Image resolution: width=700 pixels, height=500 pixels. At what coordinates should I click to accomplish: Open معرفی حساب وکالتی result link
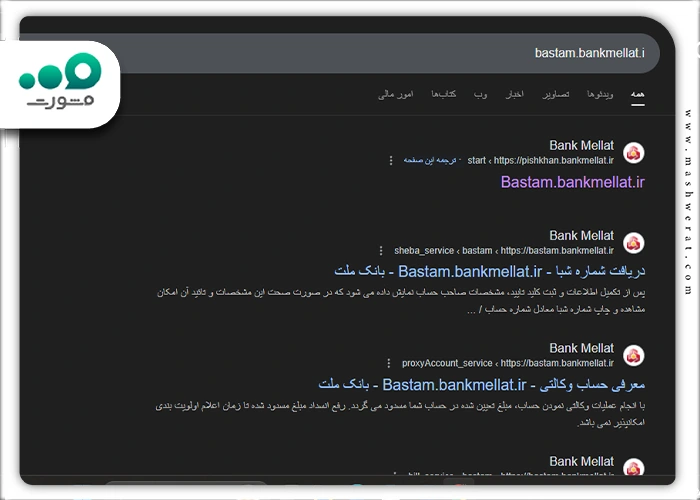(482, 384)
